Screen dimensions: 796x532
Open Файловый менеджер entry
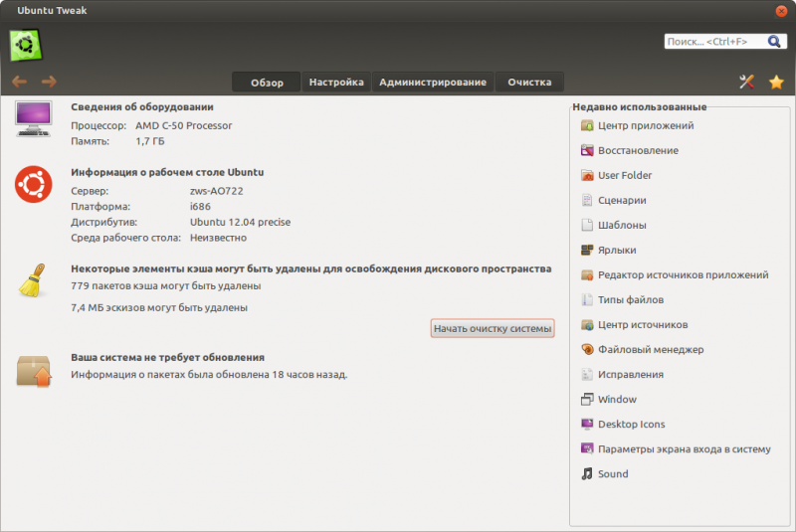click(x=651, y=349)
